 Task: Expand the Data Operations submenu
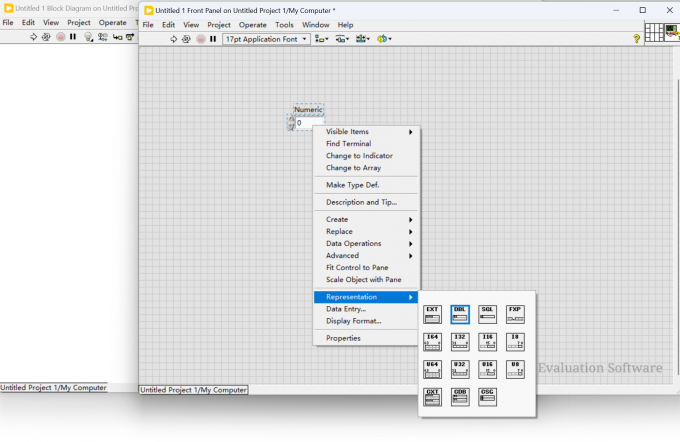(366, 244)
